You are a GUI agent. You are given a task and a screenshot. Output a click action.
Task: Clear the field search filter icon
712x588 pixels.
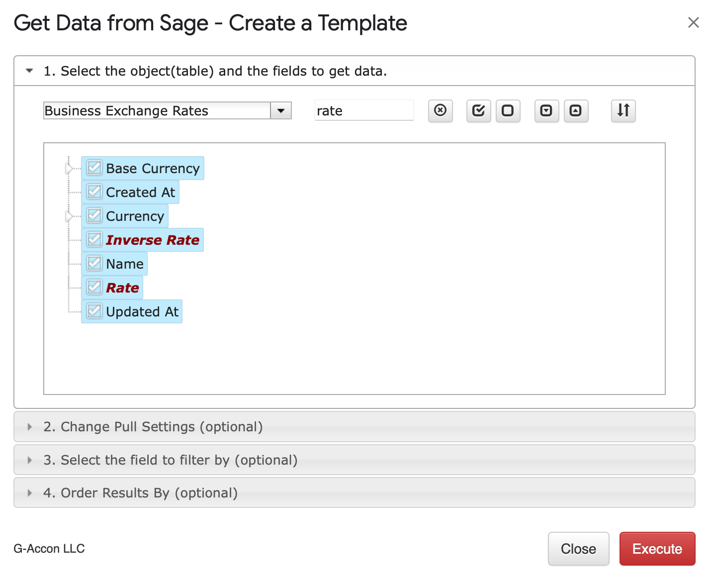[x=440, y=110]
